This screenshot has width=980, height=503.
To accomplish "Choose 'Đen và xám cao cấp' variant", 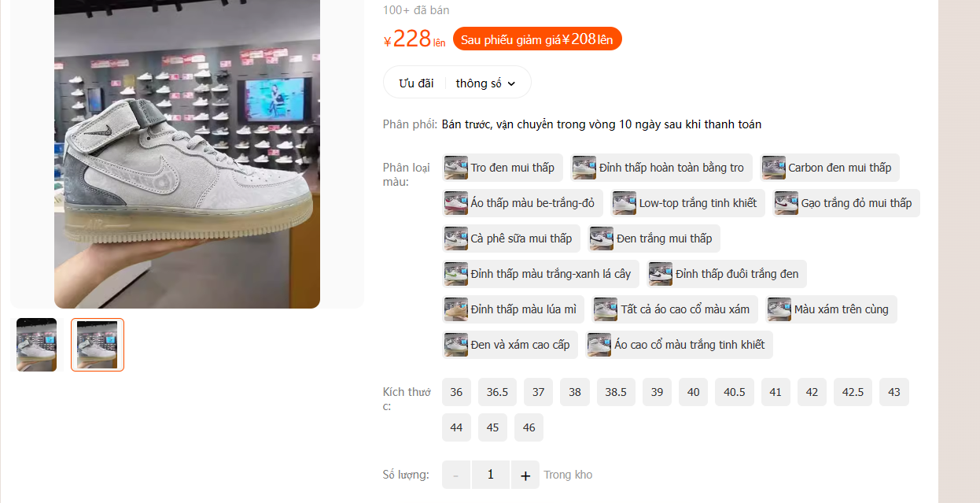I will 510,345.
